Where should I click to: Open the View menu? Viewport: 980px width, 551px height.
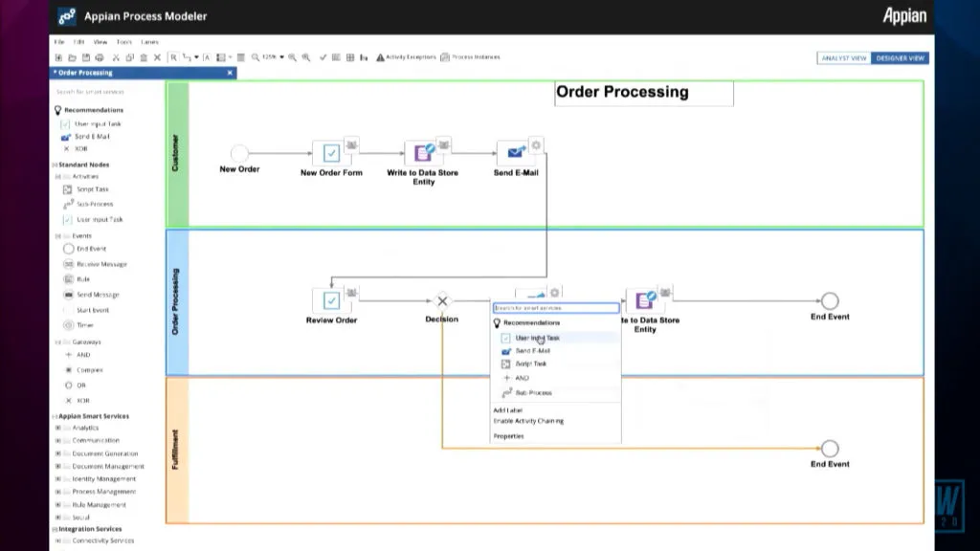point(100,42)
